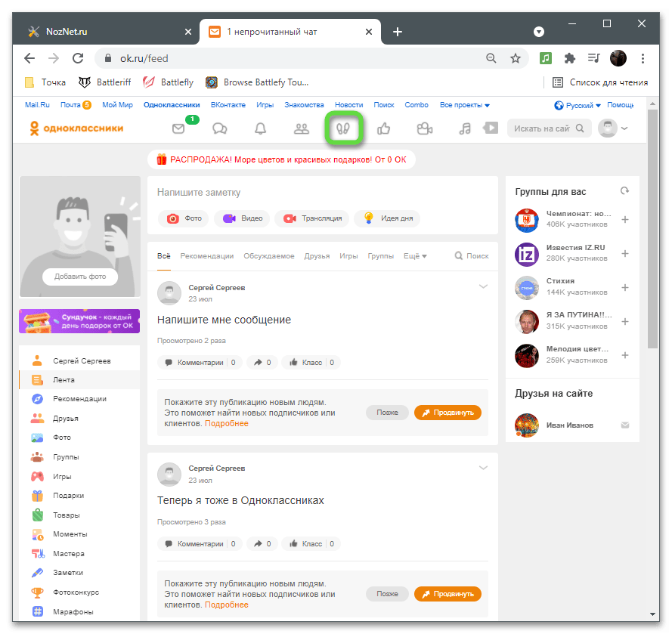This screenshot has height=634, width=672.
Task: Add Фото to a new note
Action: [184, 218]
